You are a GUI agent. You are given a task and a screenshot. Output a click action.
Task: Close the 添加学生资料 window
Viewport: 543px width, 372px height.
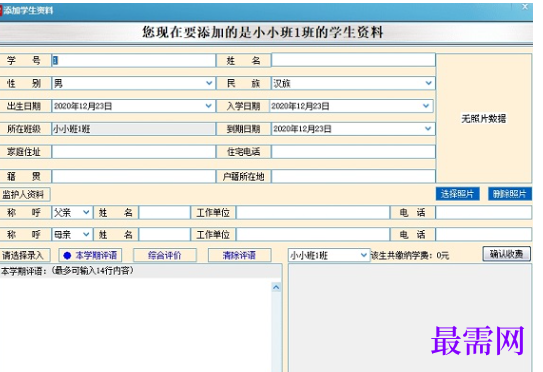point(525,7)
